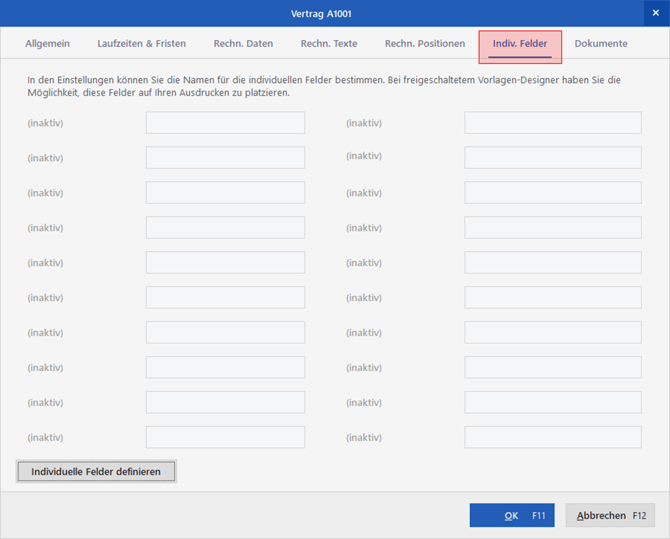Click the first input field in left column

[x=225, y=123]
